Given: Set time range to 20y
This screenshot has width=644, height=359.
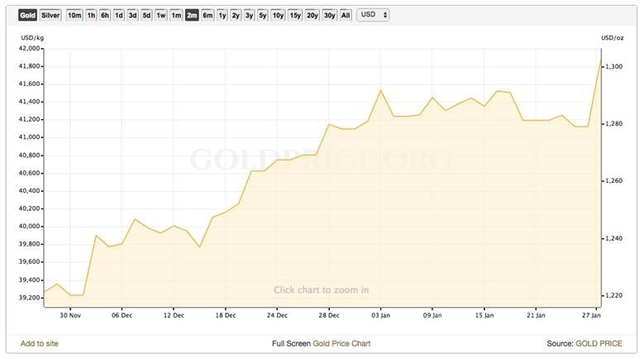Looking at the screenshot, I should coord(312,15).
